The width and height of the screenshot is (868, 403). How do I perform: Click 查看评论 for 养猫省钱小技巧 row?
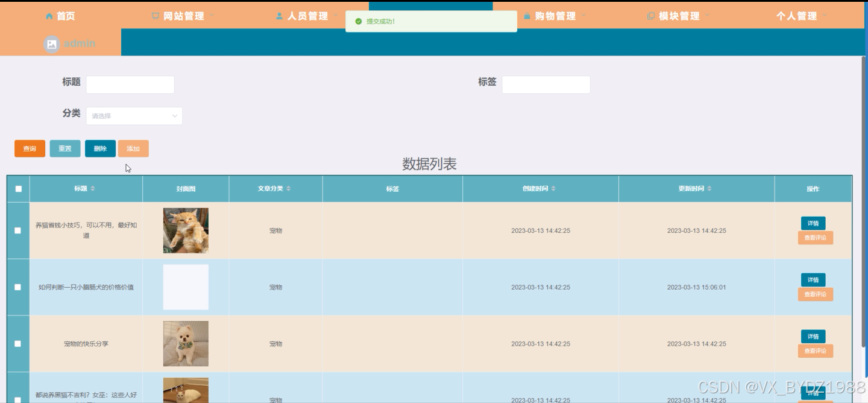click(x=816, y=238)
